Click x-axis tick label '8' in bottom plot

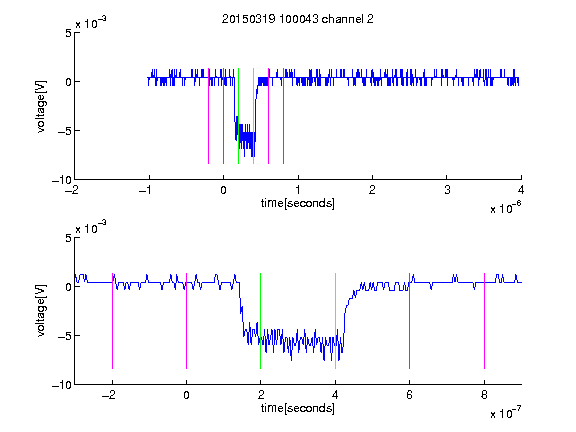click(484, 395)
